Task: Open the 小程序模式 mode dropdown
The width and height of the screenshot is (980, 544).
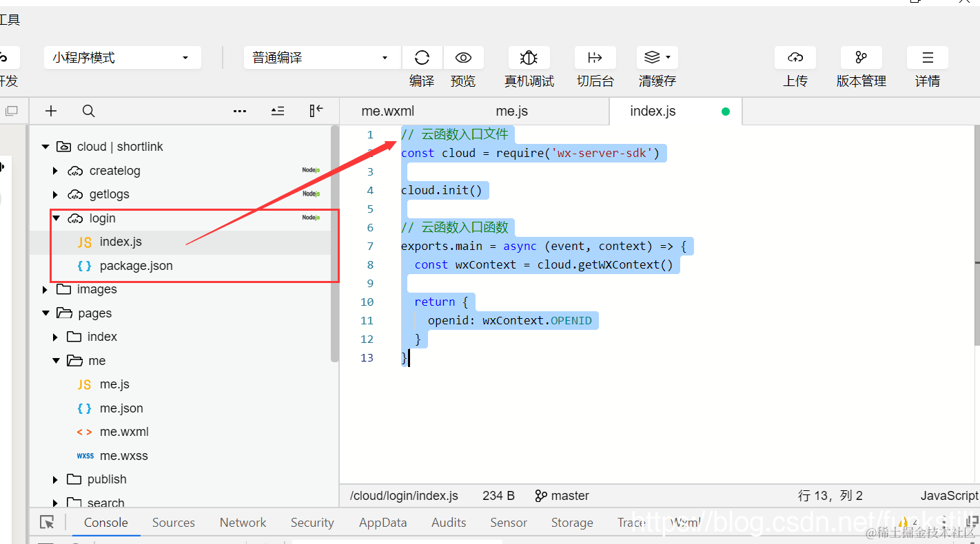Action: 123,58
